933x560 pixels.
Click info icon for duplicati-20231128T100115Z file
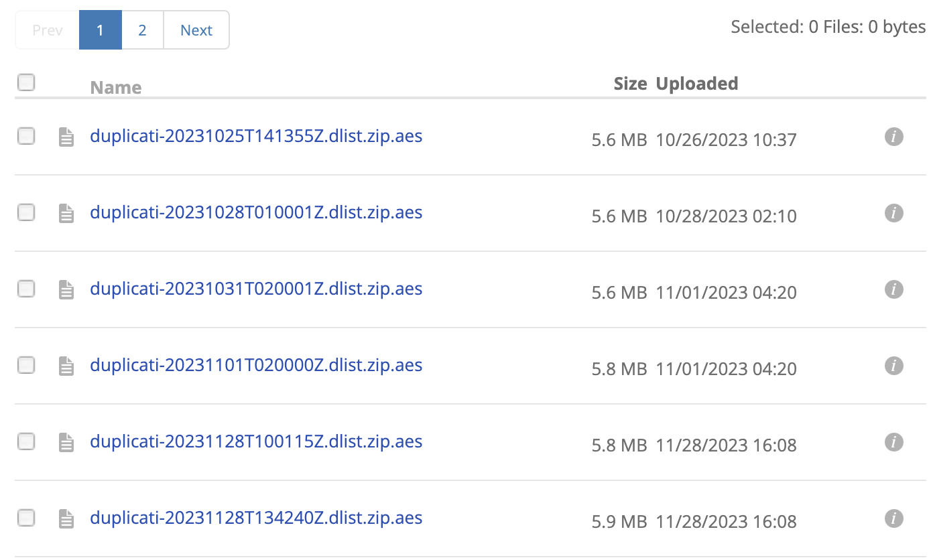tap(893, 443)
